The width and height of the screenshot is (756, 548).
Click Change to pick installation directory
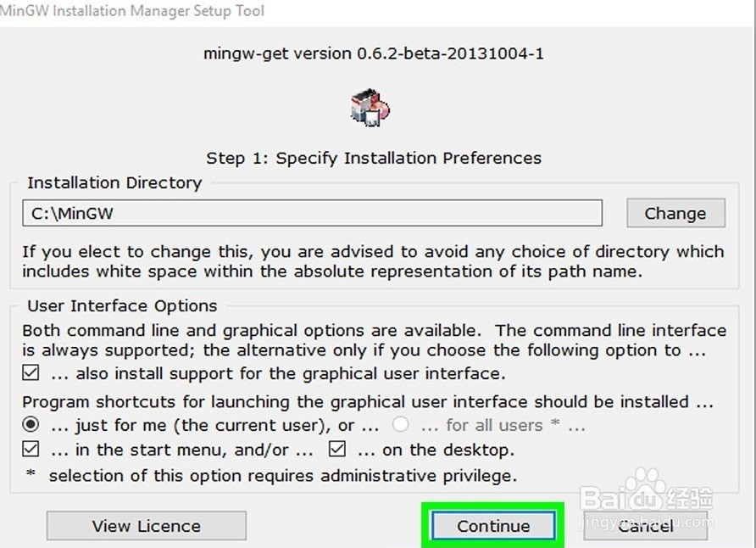tap(675, 213)
